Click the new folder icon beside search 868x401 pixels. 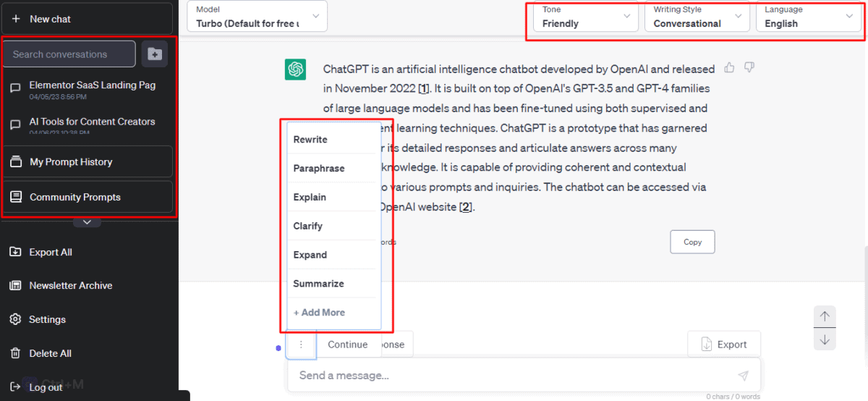point(155,54)
